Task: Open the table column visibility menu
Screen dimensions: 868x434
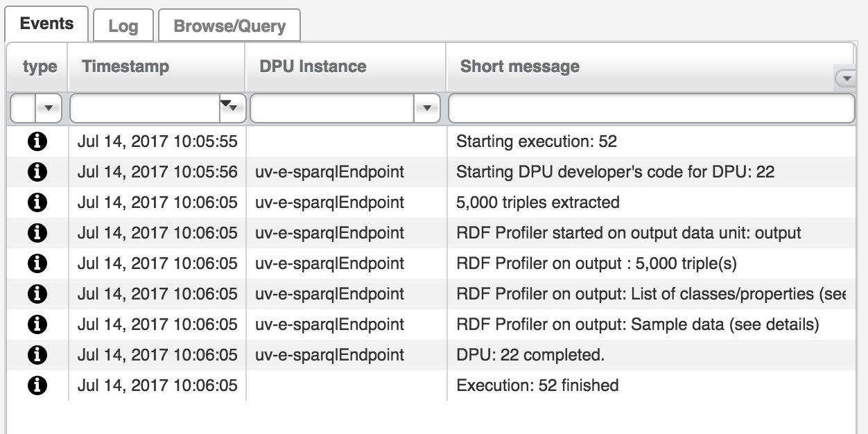Action: coord(846,78)
